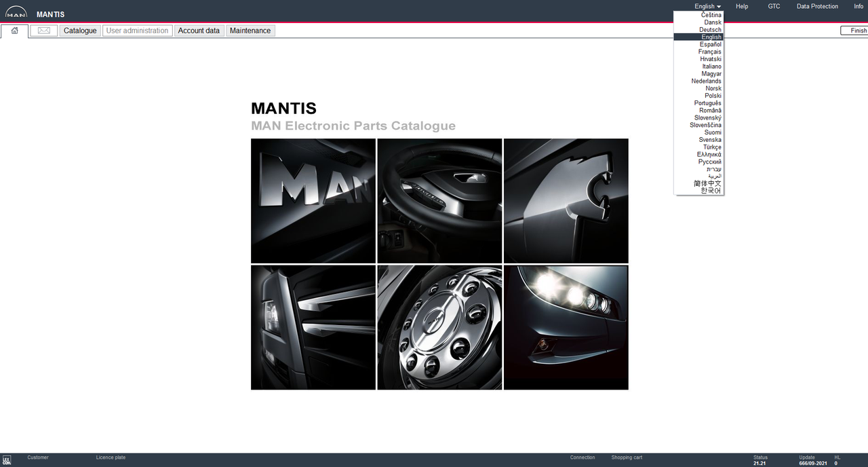Click the Connection status entry
868x467 pixels.
[583, 457]
